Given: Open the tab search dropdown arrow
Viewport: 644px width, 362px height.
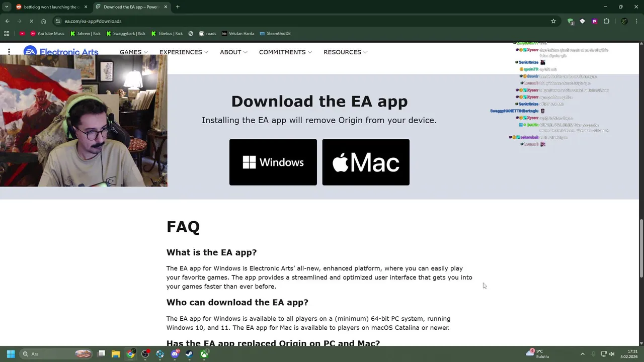Looking at the screenshot, I should [7, 7].
